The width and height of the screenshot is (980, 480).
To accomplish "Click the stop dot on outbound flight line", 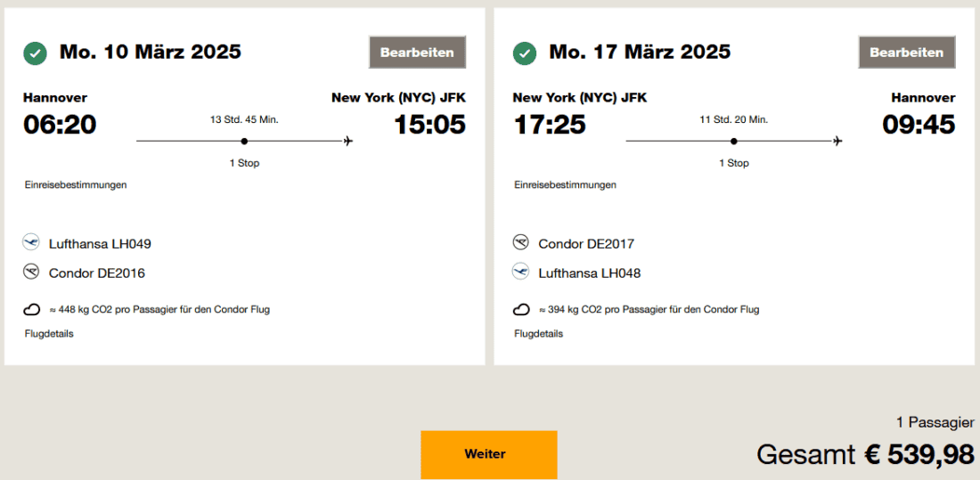I will [x=244, y=141].
